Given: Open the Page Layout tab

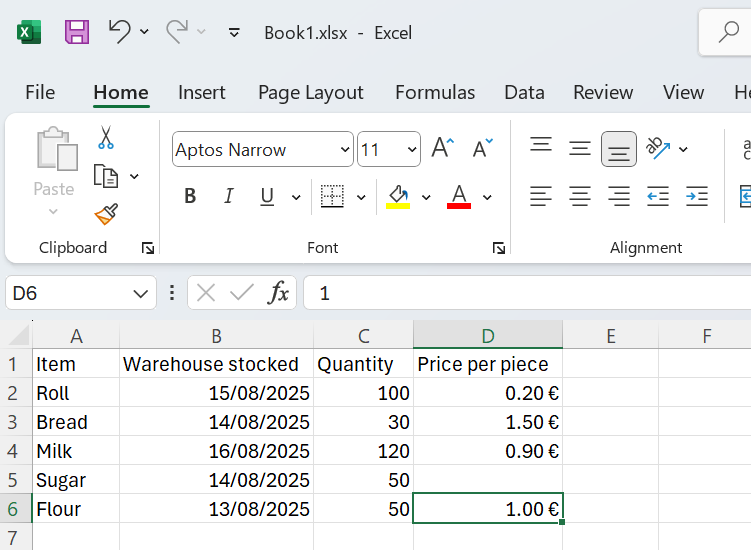Looking at the screenshot, I should coord(311,92).
